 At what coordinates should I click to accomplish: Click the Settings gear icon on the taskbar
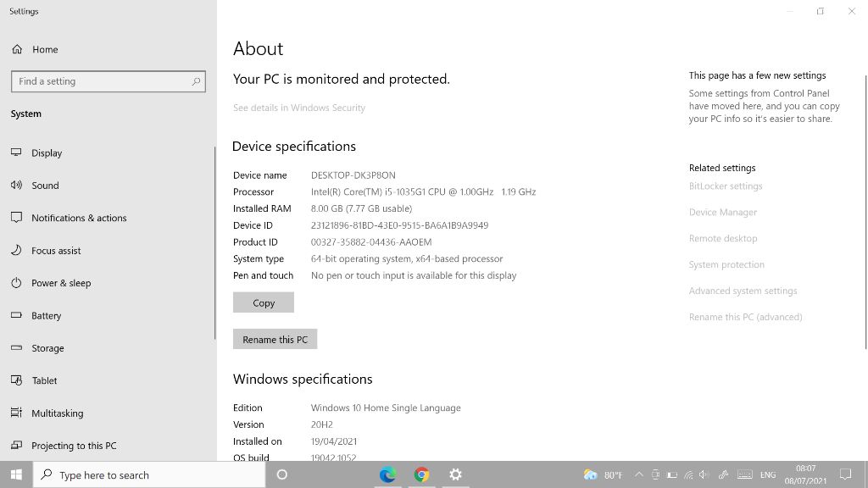(455, 474)
